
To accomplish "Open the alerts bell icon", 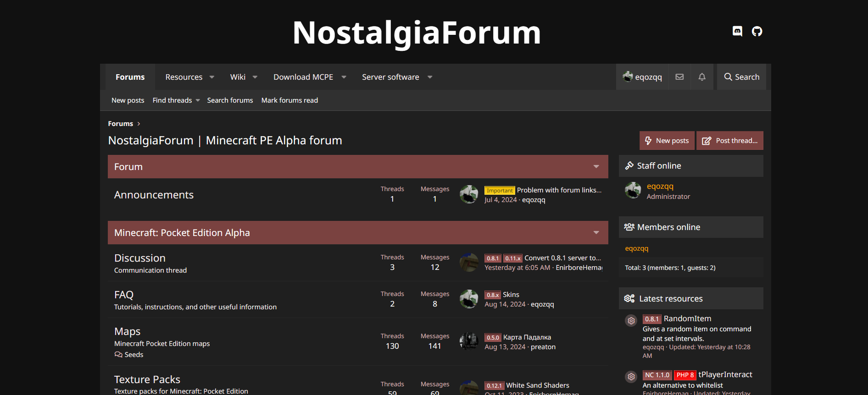I will 702,77.
